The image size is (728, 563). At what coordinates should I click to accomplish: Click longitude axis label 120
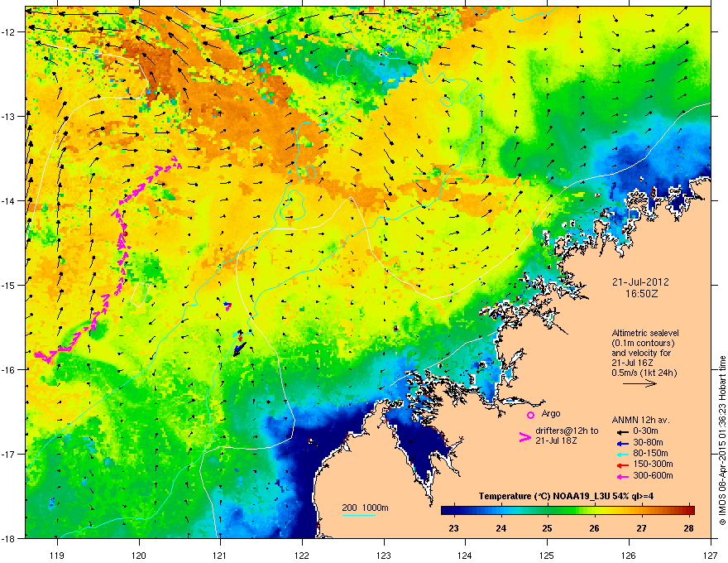(x=139, y=555)
